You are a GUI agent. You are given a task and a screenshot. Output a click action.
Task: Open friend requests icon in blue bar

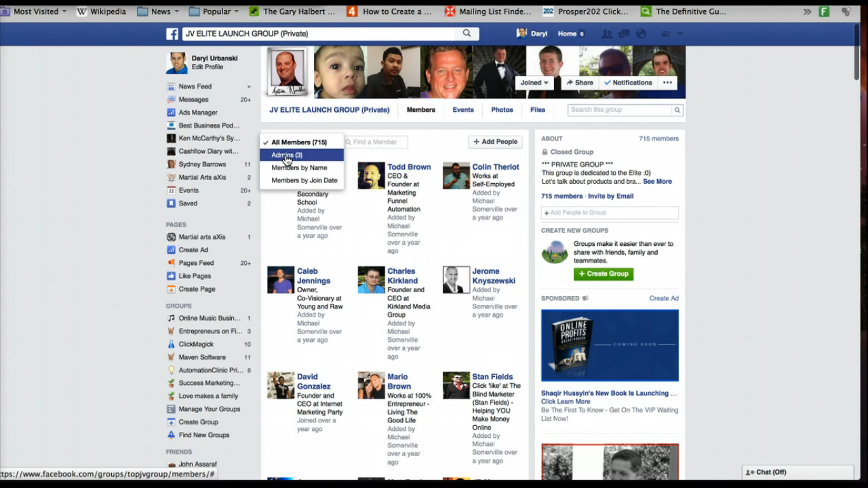coord(607,34)
